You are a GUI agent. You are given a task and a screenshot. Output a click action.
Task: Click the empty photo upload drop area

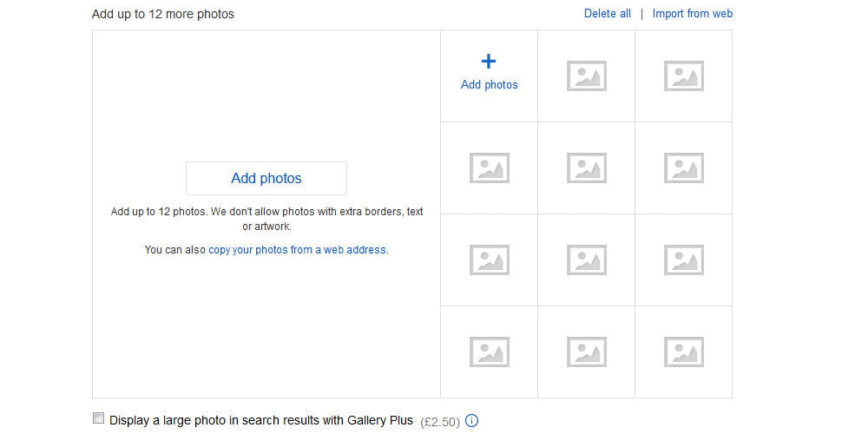[266, 214]
